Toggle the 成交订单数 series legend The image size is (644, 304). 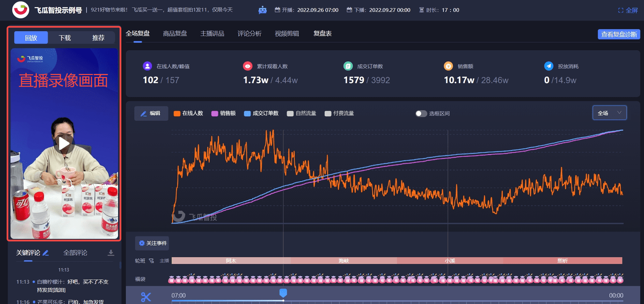tap(261, 113)
